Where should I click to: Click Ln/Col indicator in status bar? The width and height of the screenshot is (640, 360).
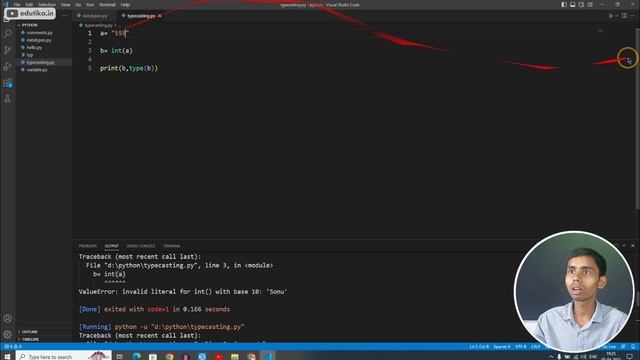coord(478,347)
